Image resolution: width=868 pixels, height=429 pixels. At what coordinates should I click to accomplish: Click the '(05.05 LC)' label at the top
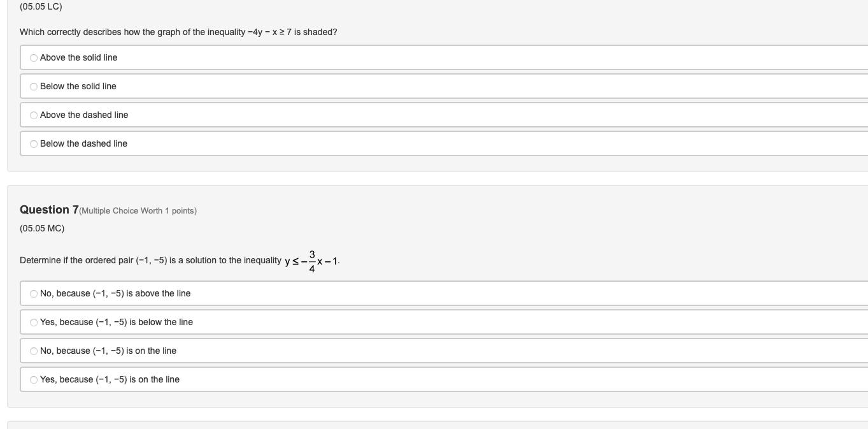tap(36, 8)
